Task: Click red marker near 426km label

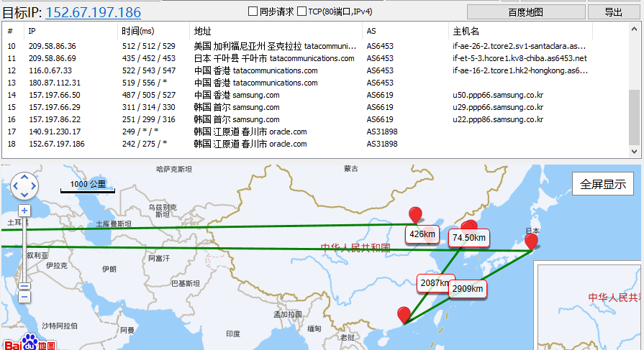Action: [x=415, y=215]
